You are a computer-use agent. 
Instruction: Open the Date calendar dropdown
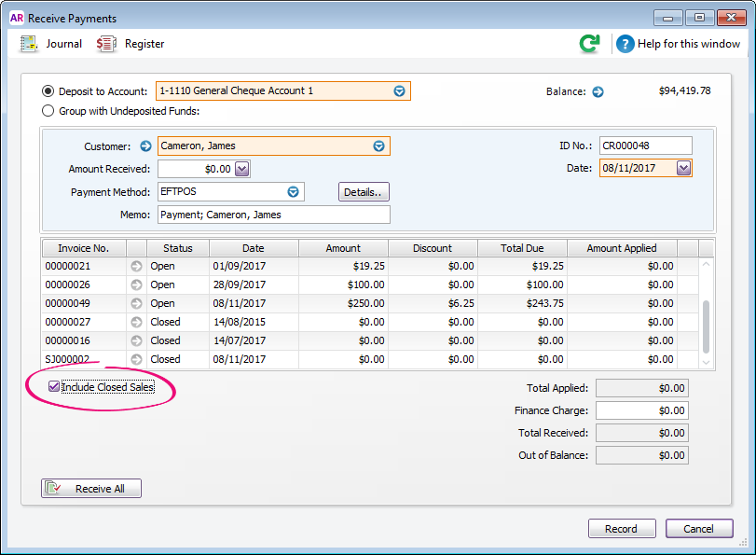pyautogui.click(x=682, y=167)
